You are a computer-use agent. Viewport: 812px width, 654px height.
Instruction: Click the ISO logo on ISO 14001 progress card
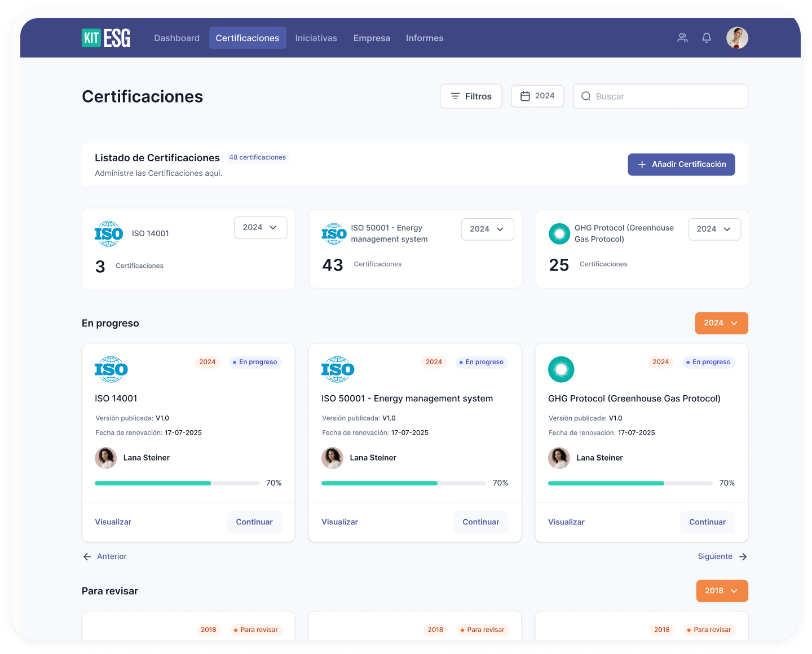click(x=111, y=369)
